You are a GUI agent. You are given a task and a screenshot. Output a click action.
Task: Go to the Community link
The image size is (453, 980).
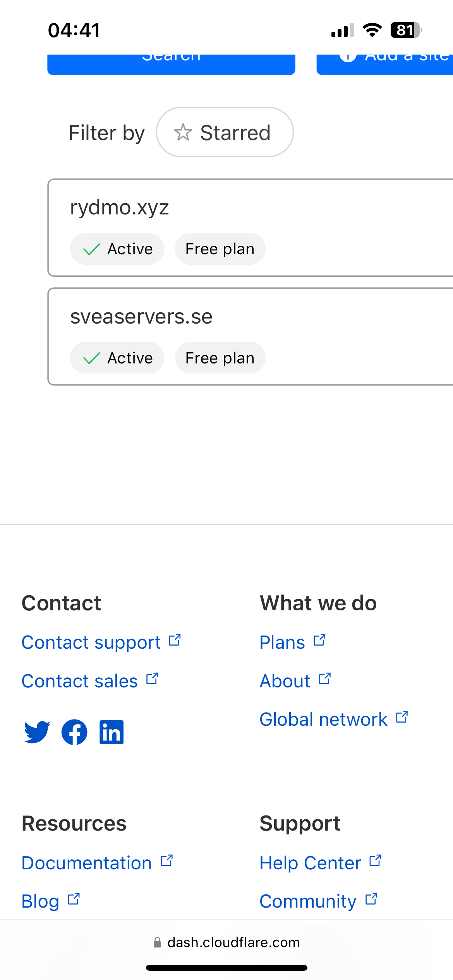[x=308, y=901]
